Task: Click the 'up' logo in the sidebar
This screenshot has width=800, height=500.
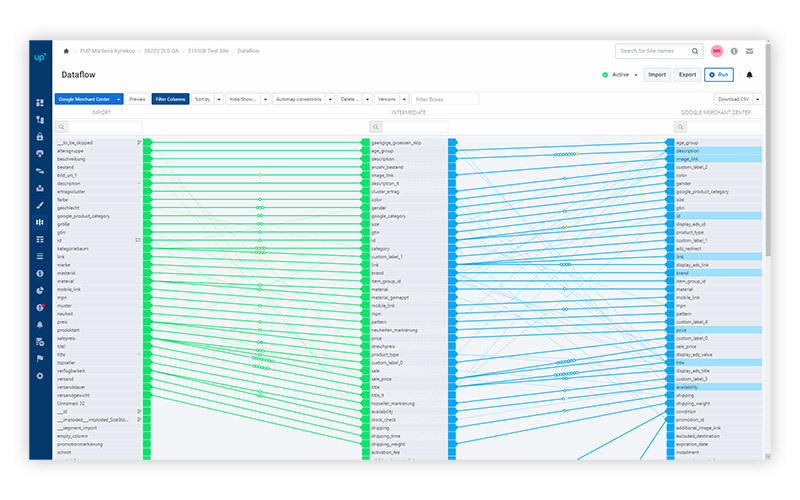Action: pyautogui.click(x=40, y=57)
